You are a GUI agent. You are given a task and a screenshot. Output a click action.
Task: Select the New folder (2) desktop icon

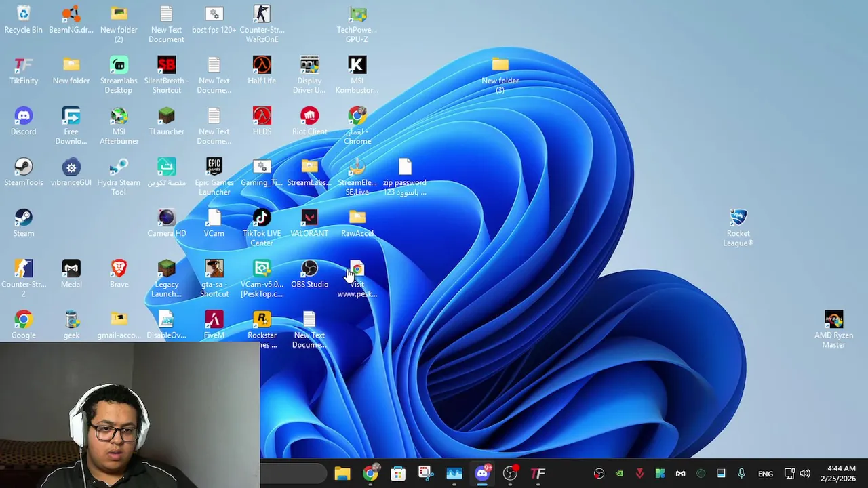pyautogui.click(x=119, y=24)
